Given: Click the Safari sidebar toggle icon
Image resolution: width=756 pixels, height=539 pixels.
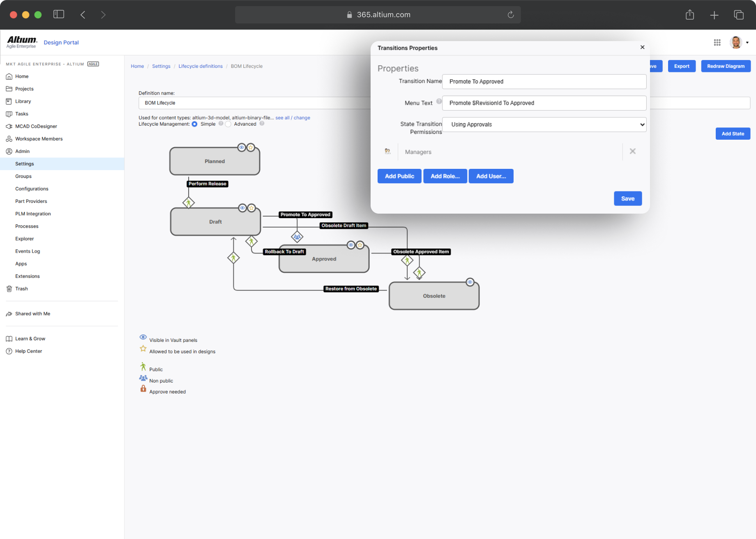Looking at the screenshot, I should tap(59, 15).
